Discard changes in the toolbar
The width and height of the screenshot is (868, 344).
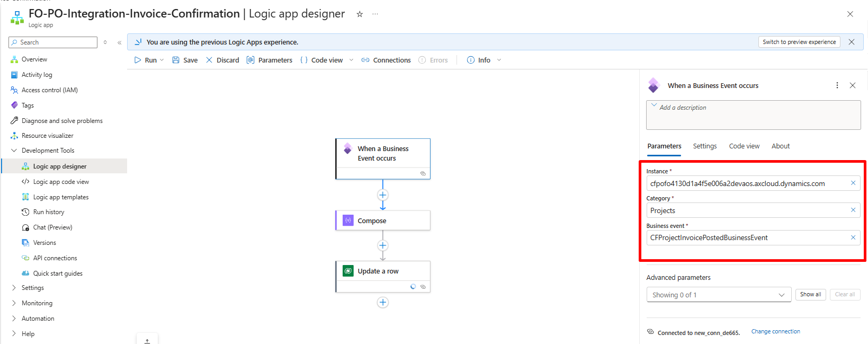pos(222,60)
